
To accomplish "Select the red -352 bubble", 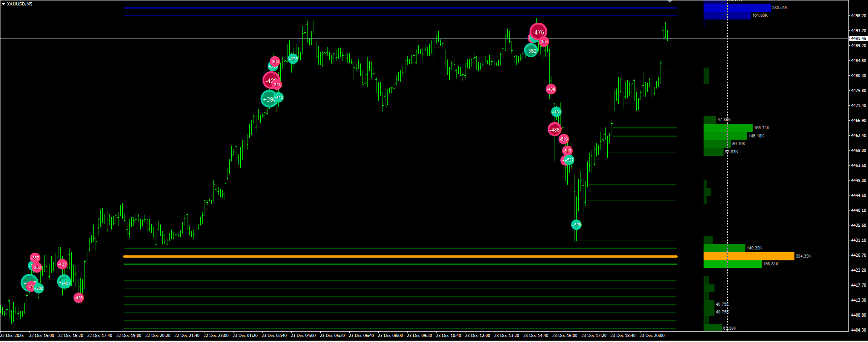I will pyautogui.click(x=35, y=258).
